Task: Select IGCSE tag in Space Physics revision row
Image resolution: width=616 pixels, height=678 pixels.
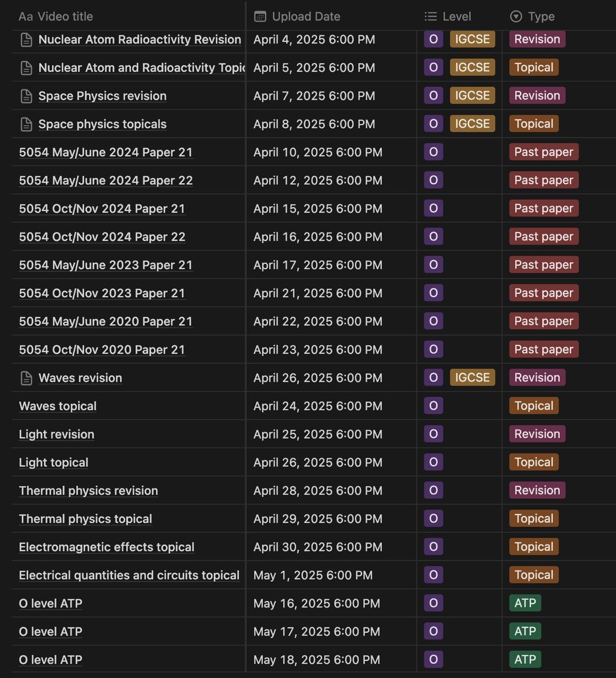Action: tap(472, 96)
